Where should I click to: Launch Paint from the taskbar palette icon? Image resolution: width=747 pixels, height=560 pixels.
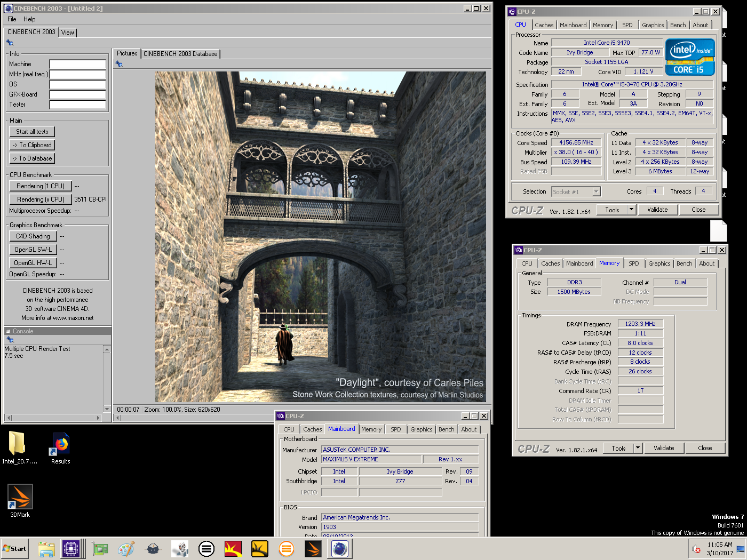point(126,549)
